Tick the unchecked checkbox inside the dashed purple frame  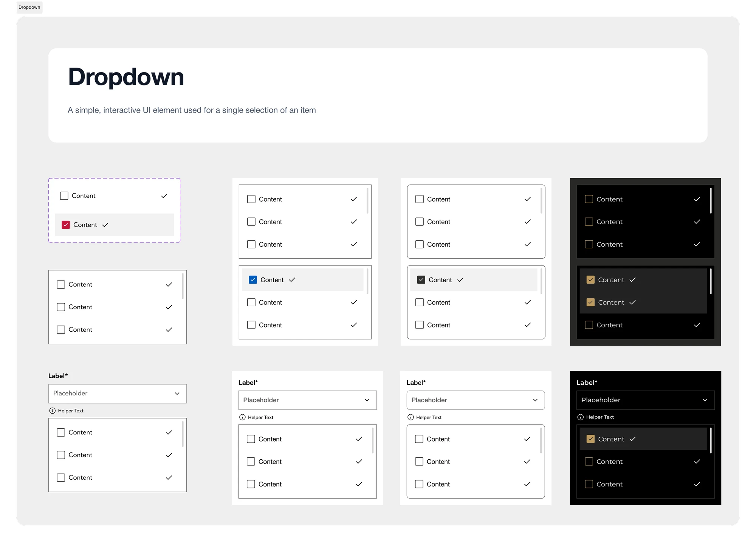[x=64, y=196]
